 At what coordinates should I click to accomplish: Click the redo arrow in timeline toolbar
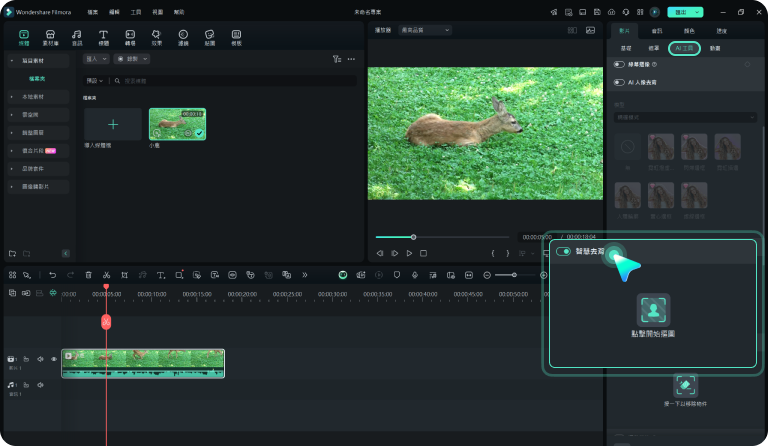(x=70, y=275)
